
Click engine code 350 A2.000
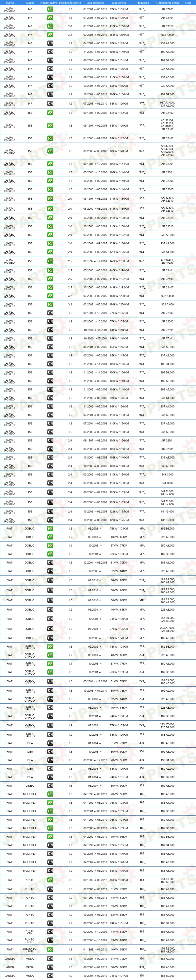pos(167,768)
